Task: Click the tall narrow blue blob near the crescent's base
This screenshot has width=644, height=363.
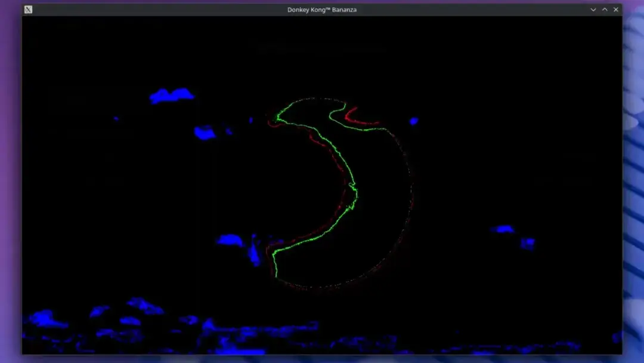Action: [255, 252]
